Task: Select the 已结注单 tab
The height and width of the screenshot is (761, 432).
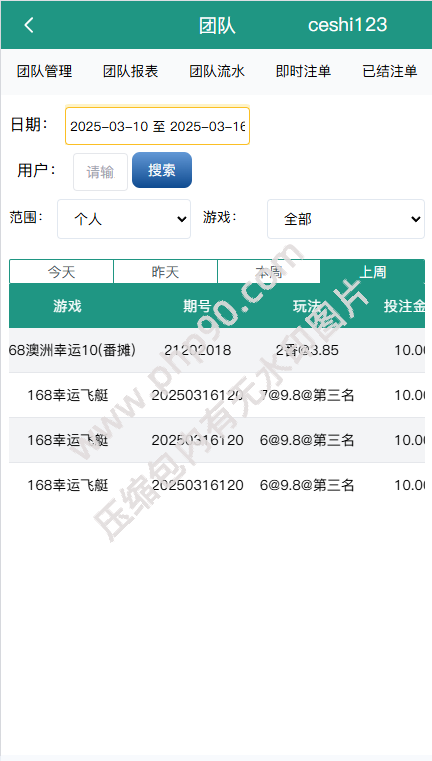Action: [x=390, y=72]
